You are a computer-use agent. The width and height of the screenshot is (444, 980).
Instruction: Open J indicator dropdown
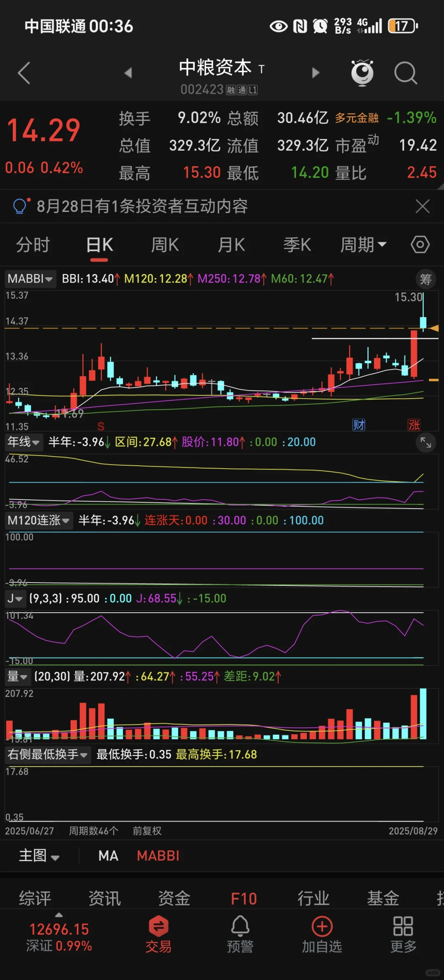[15, 599]
